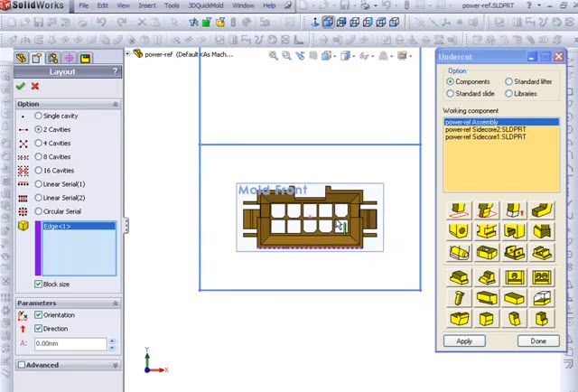Select power-ref Assembly in Working component list
578x392 pixels.
(x=502, y=122)
